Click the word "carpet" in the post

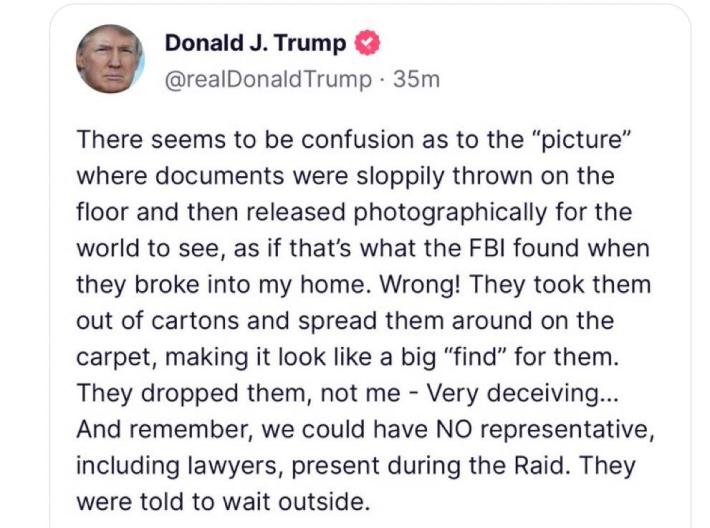(x=112, y=356)
